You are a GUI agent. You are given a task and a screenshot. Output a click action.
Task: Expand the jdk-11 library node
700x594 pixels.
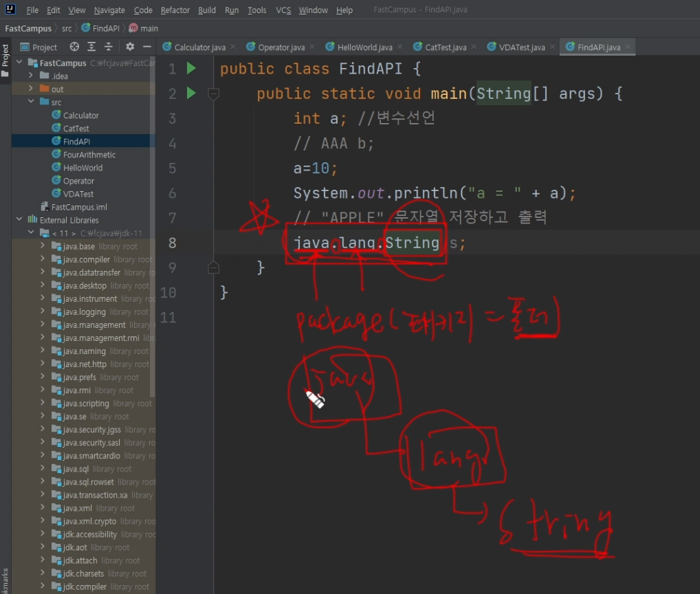[x=31, y=232]
